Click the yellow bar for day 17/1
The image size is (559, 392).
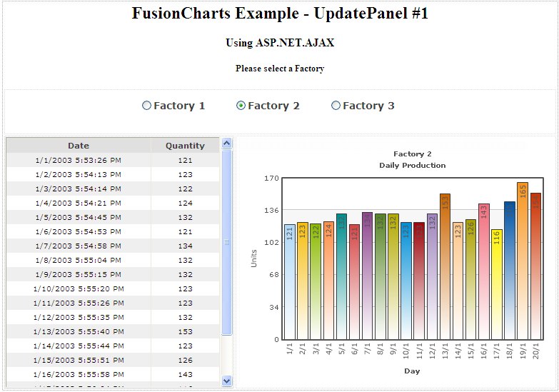[497, 284]
